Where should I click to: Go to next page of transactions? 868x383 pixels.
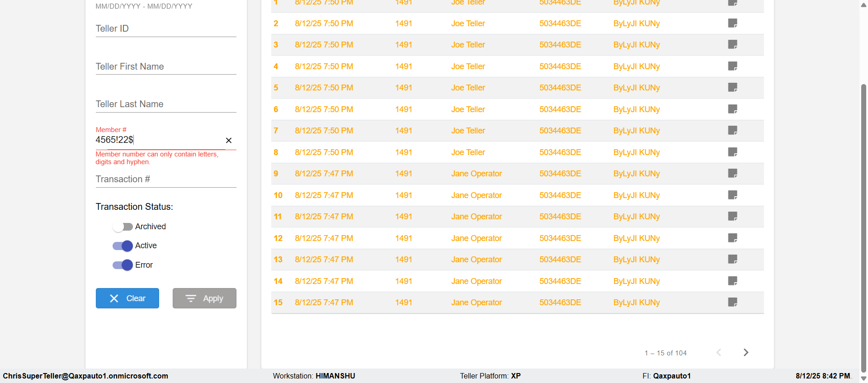[x=746, y=352]
